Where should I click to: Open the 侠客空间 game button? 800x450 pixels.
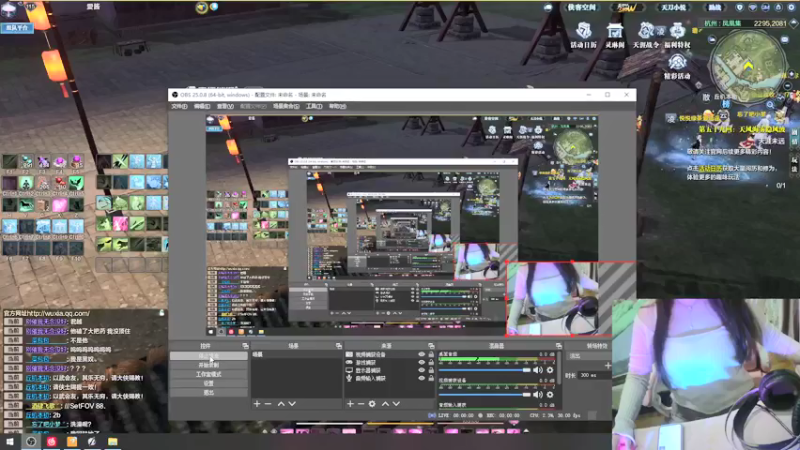point(581,8)
